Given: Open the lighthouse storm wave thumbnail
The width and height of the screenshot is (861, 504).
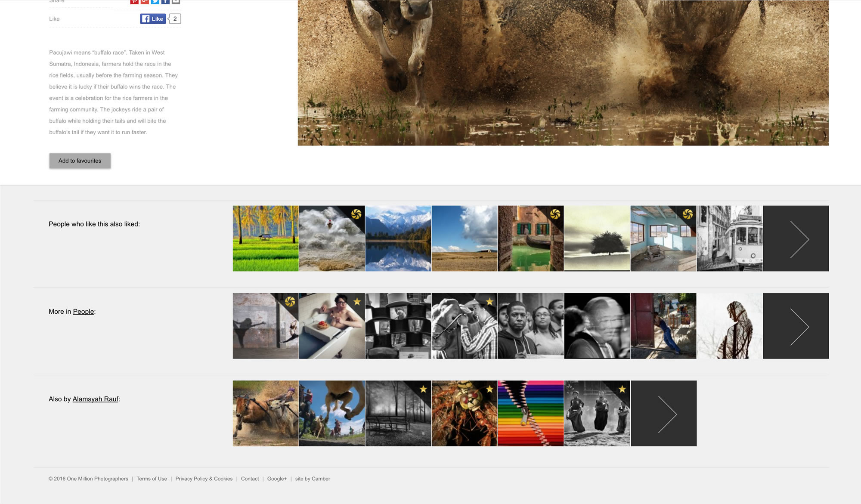Looking at the screenshot, I should [331, 238].
